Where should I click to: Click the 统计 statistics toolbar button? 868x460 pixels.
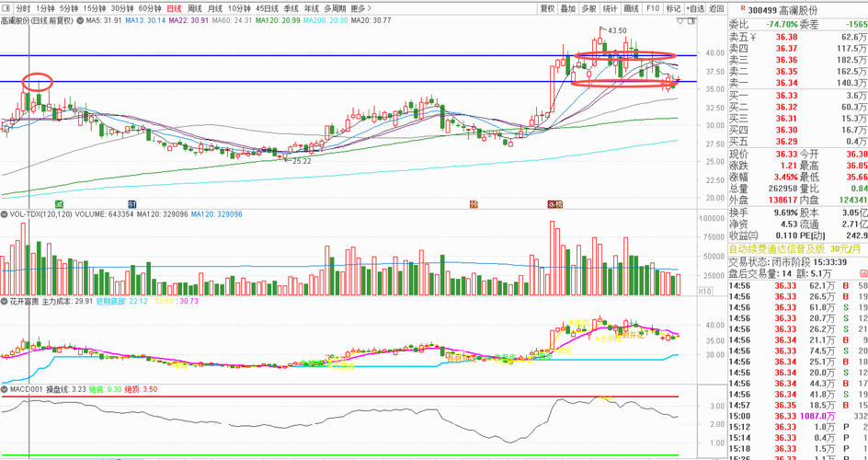[610, 8]
